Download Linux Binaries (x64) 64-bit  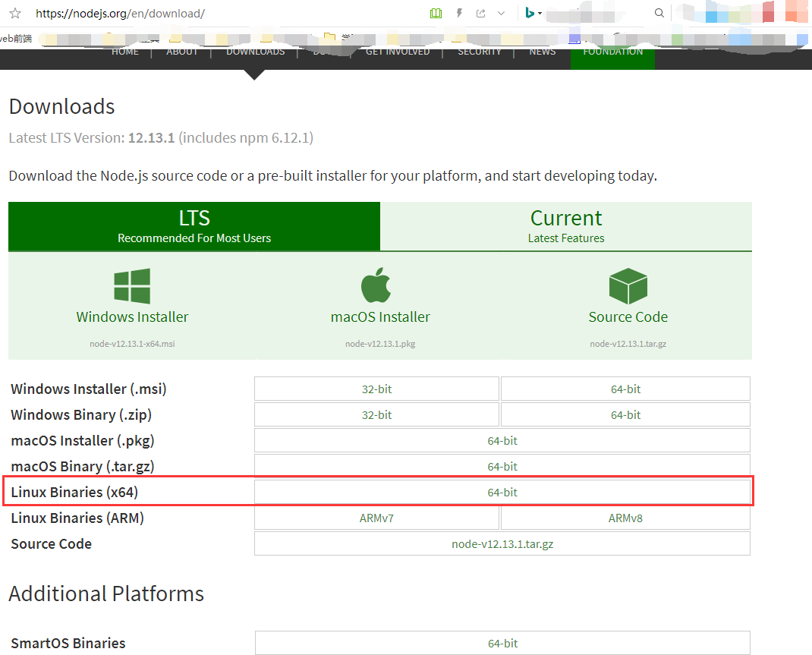[x=502, y=492]
